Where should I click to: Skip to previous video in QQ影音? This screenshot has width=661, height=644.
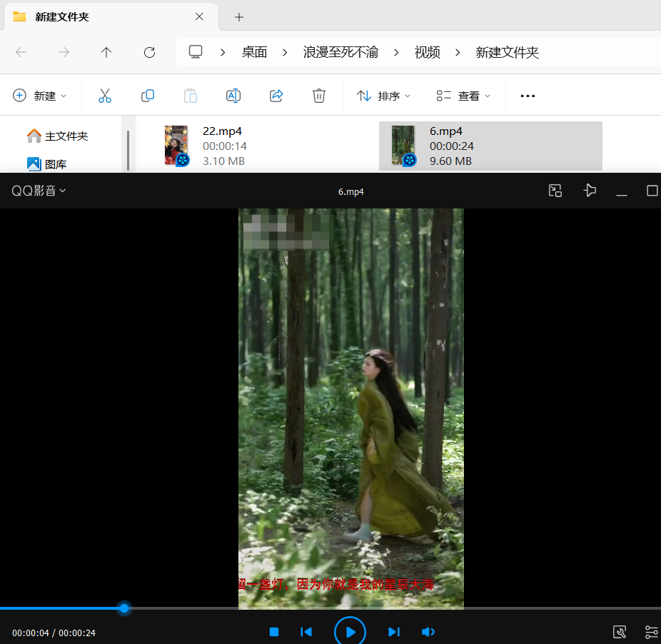pyautogui.click(x=306, y=632)
